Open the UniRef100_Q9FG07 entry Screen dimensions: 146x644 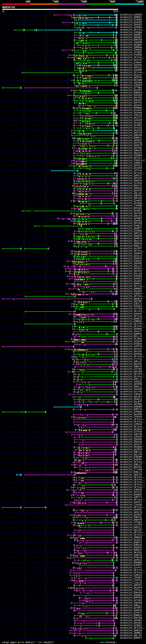[131, 175]
